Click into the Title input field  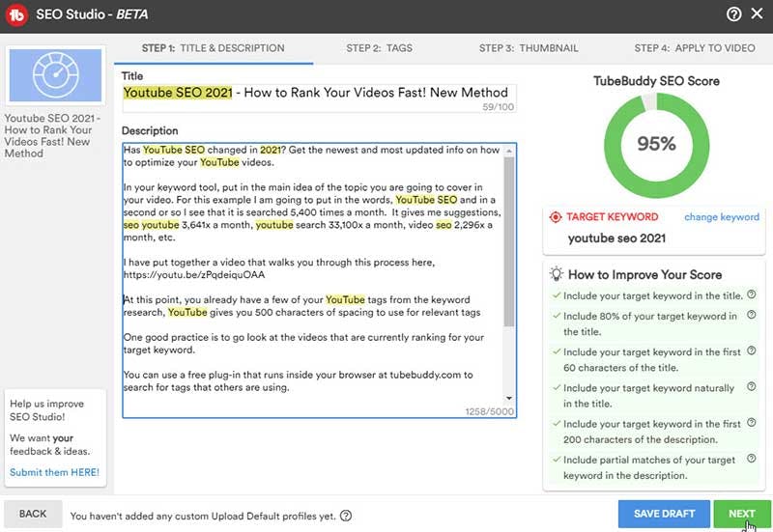point(319,94)
